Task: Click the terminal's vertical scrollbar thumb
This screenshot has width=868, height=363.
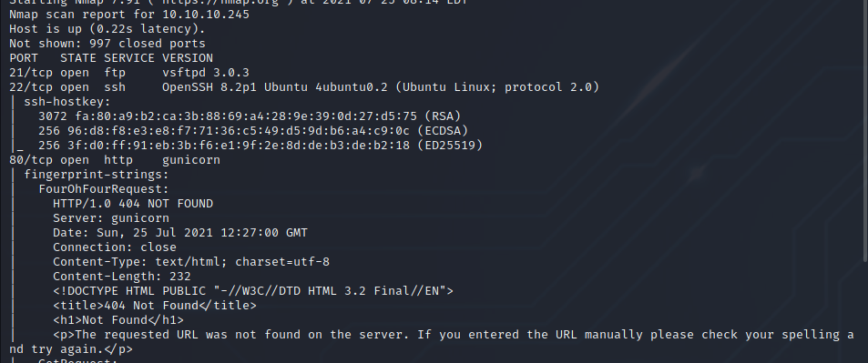Action: [865, 128]
